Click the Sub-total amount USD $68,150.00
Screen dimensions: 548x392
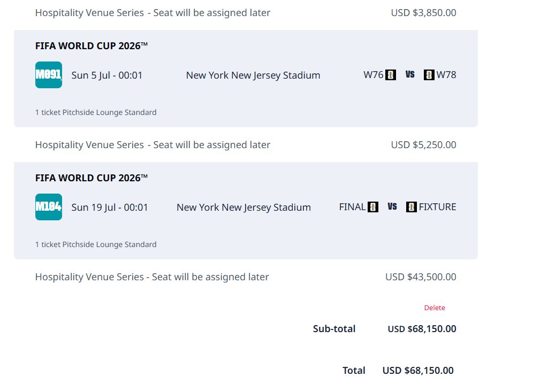[422, 329]
